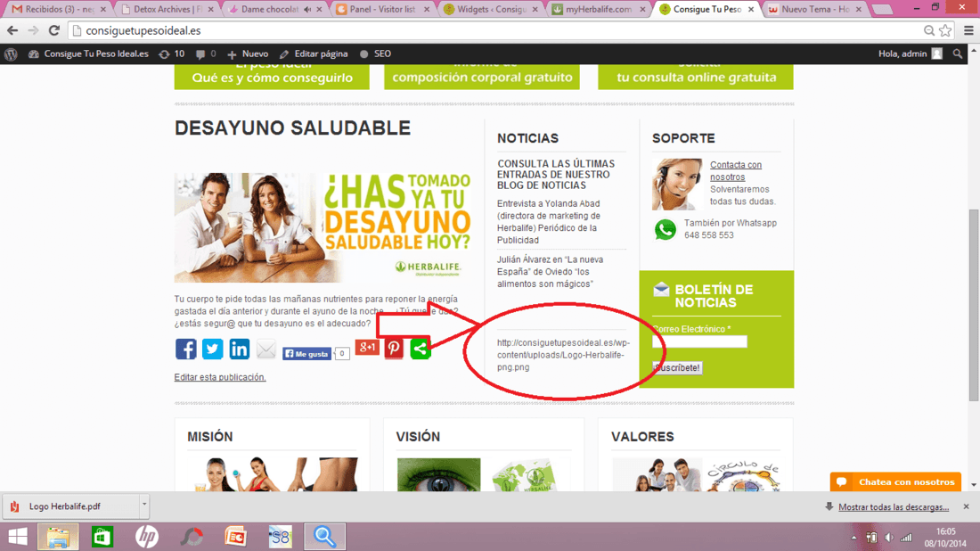
Task: Click Mostrar todas las descargas link
Action: click(x=893, y=507)
